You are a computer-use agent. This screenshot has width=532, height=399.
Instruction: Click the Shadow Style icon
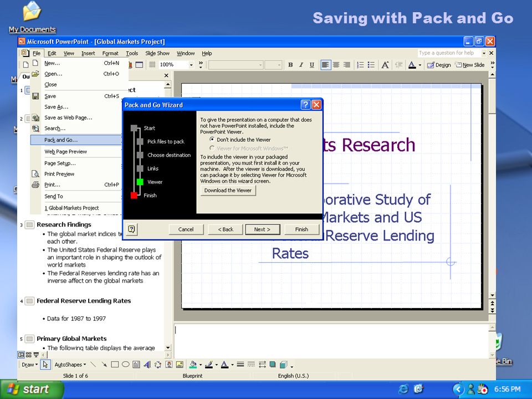point(273,365)
